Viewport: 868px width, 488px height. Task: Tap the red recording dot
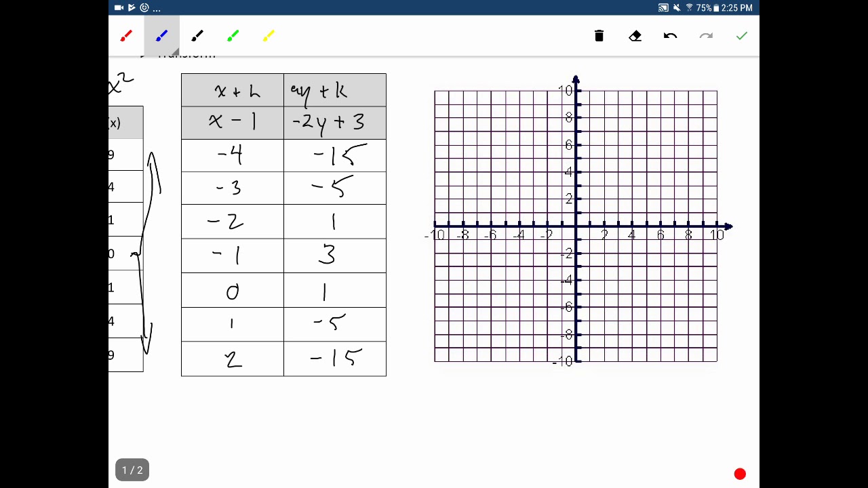pos(740,474)
